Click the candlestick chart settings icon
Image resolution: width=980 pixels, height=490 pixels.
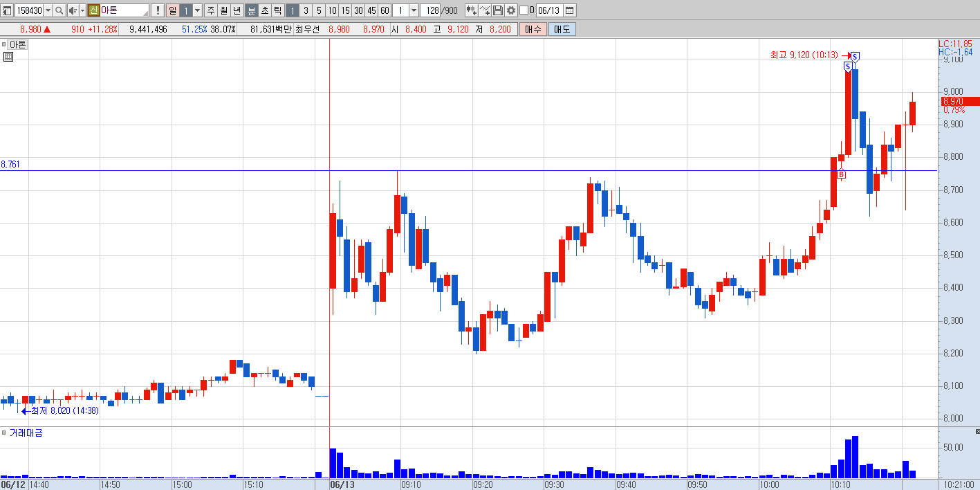coord(471,10)
